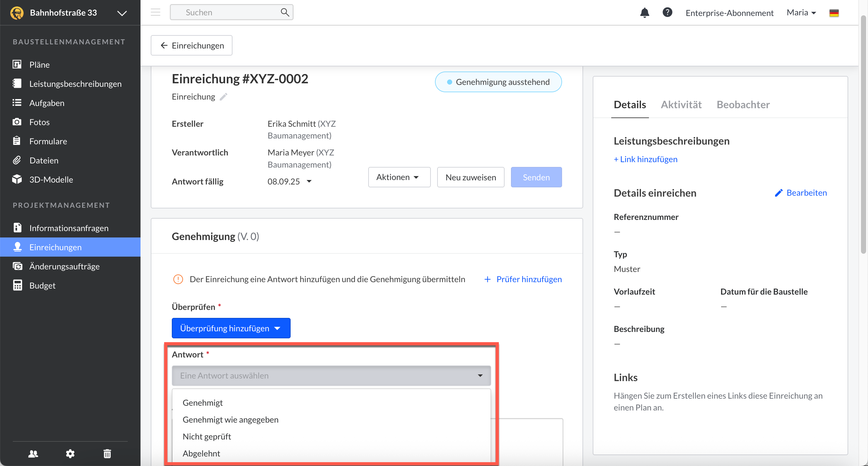
Task: Click the Neu zuweisen button
Action: click(470, 177)
